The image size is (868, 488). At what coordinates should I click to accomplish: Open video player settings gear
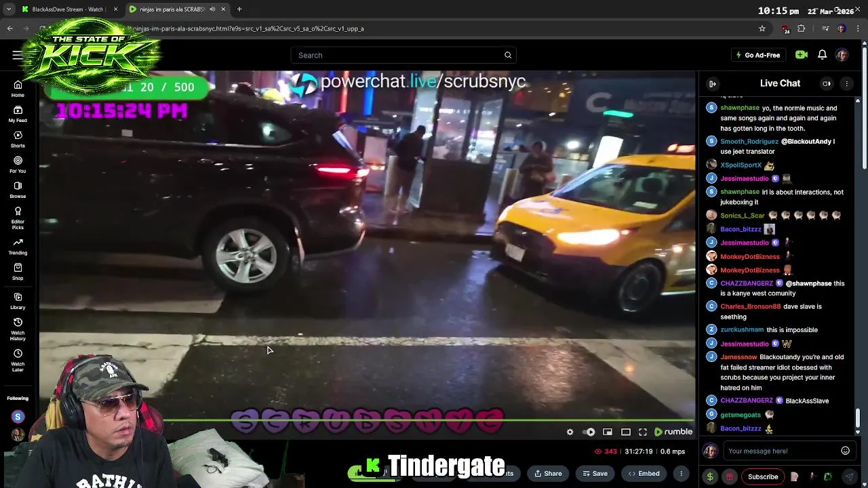[570, 432]
